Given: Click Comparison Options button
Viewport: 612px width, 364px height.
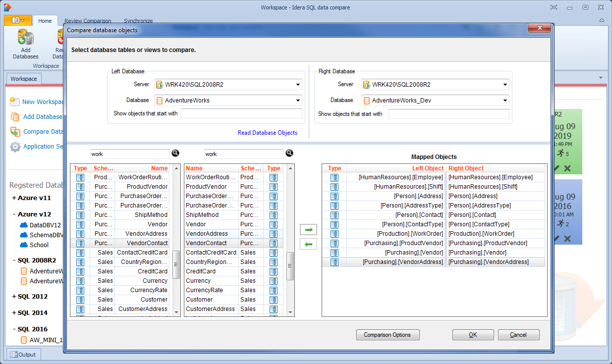Looking at the screenshot, I should [388, 335].
